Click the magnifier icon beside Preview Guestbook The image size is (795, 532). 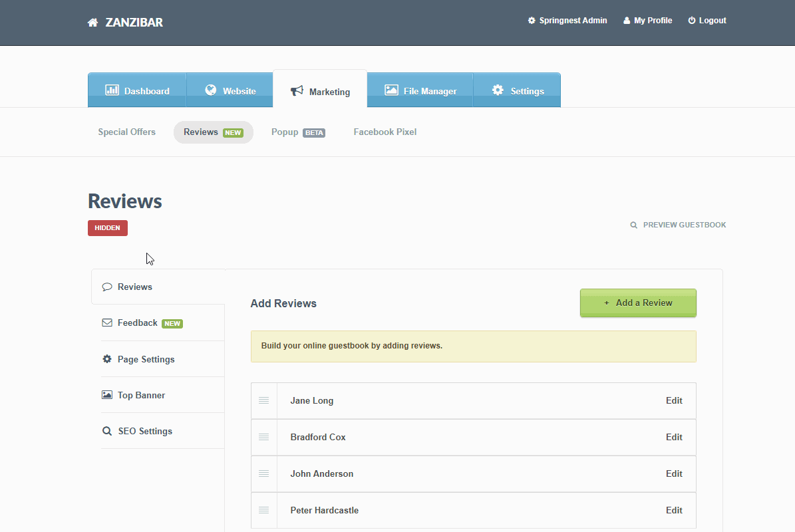[x=634, y=225]
